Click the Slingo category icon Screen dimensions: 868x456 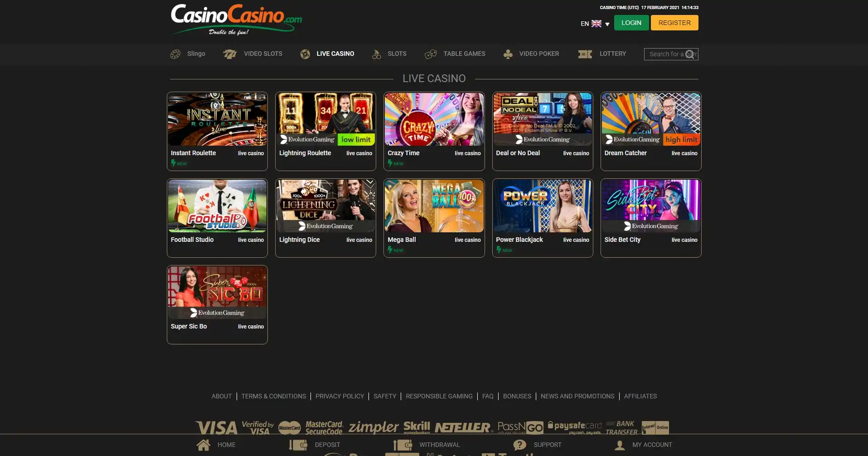click(x=175, y=54)
